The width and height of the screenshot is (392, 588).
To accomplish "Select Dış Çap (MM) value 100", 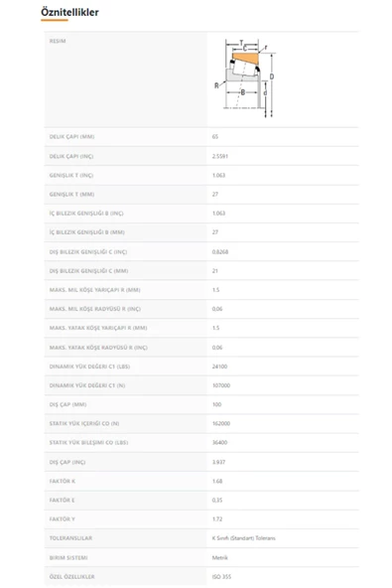I will click(x=216, y=404).
